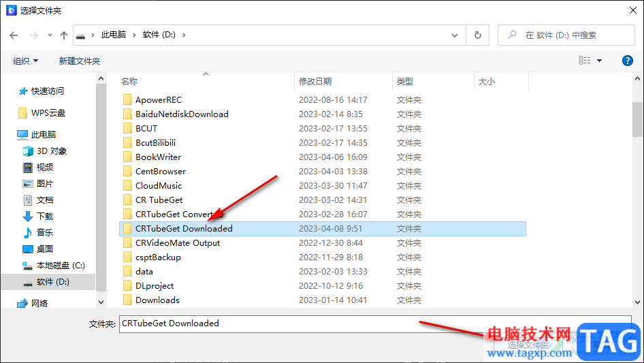
Task: Close the 选择文件夹 dialog
Action: (x=633, y=10)
